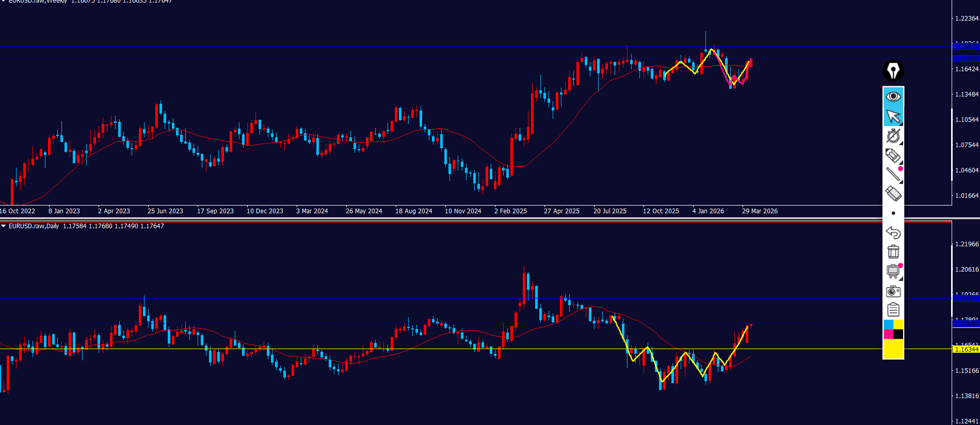
Task: Select the eraser tool
Action: click(x=893, y=194)
